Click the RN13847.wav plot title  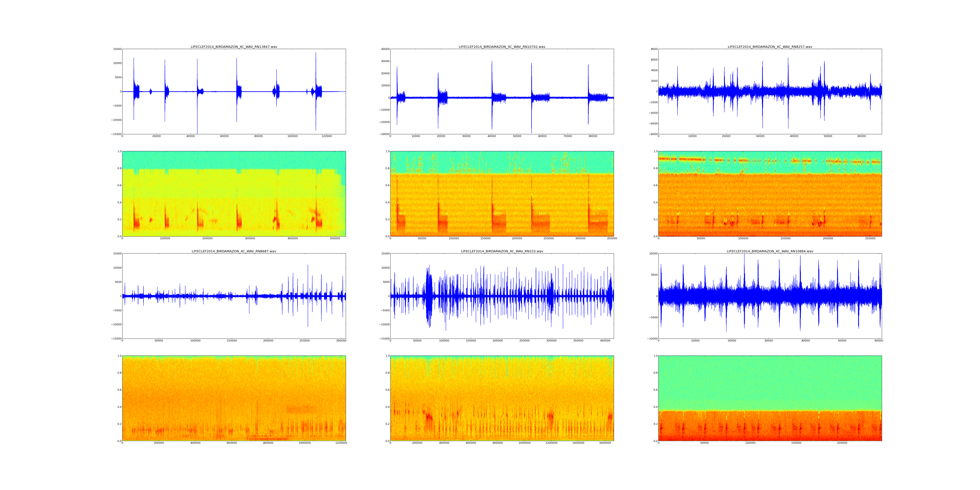click(234, 47)
